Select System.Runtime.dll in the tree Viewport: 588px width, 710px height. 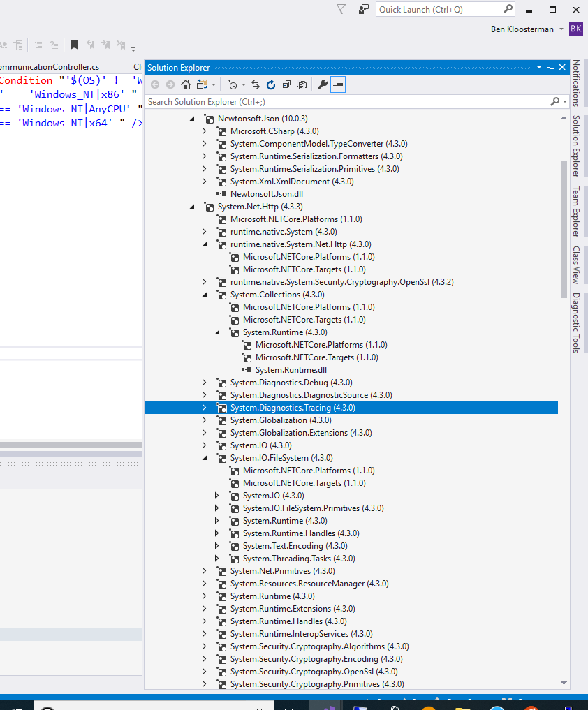291,370
